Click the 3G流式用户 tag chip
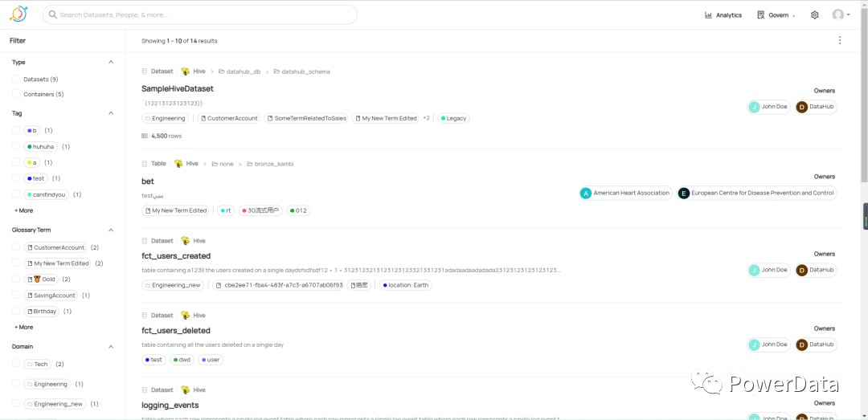The height and width of the screenshot is (420, 868). pyautogui.click(x=260, y=211)
